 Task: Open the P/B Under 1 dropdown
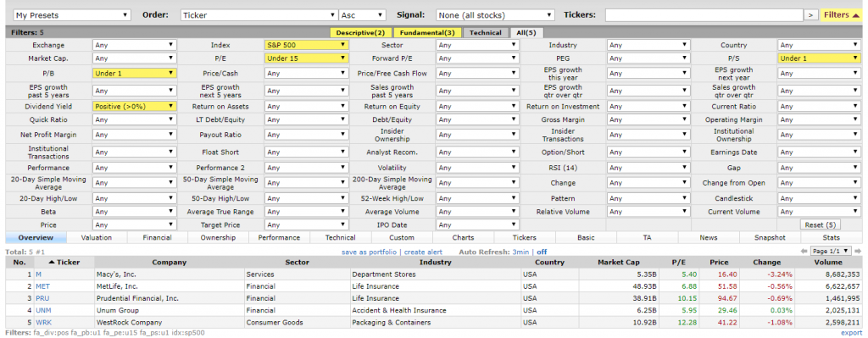click(x=135, y=73)
